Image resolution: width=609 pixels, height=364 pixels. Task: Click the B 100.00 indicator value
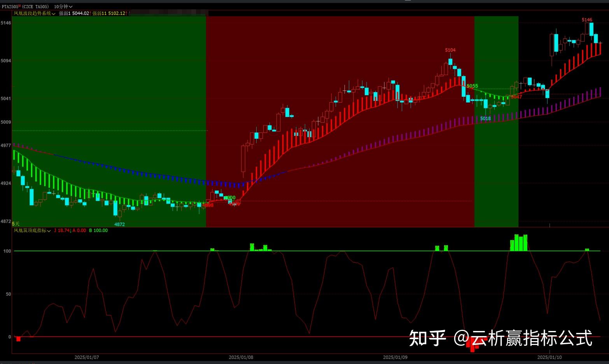[x=98, y=230]
